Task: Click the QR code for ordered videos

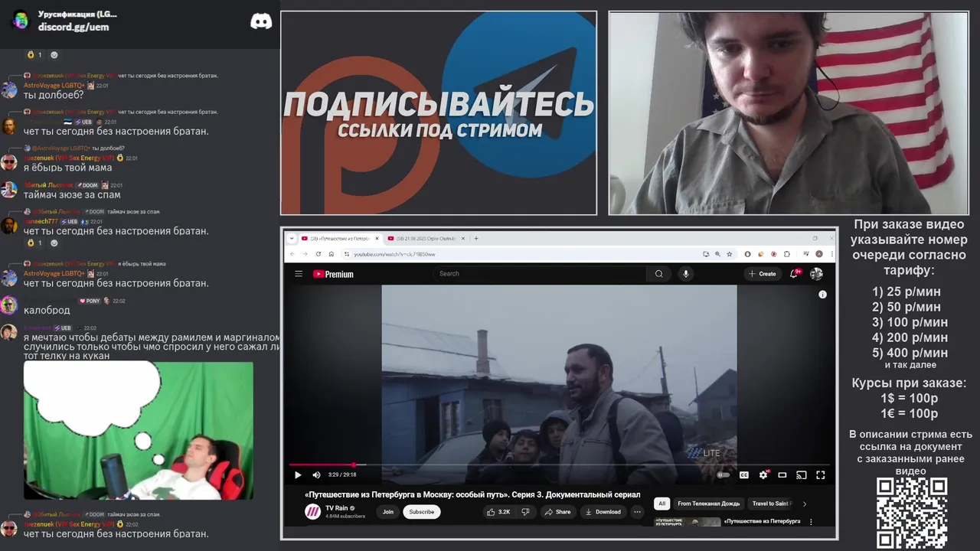Action: point(911,514)
